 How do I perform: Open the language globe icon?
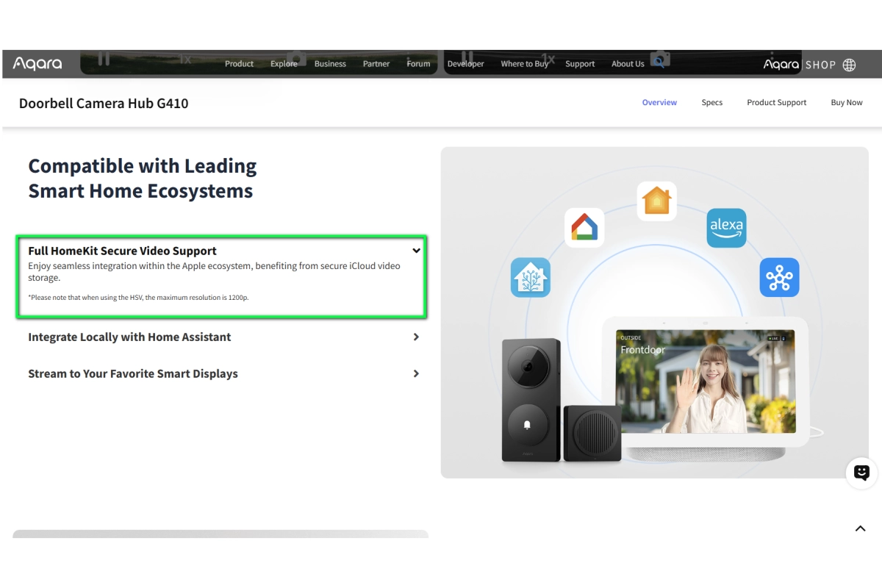coord(849,65)
